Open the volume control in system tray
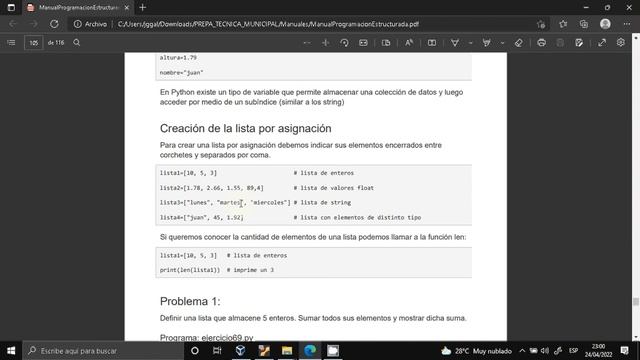The width and height of the screenshot is (640, 360). tap(545, 351)
